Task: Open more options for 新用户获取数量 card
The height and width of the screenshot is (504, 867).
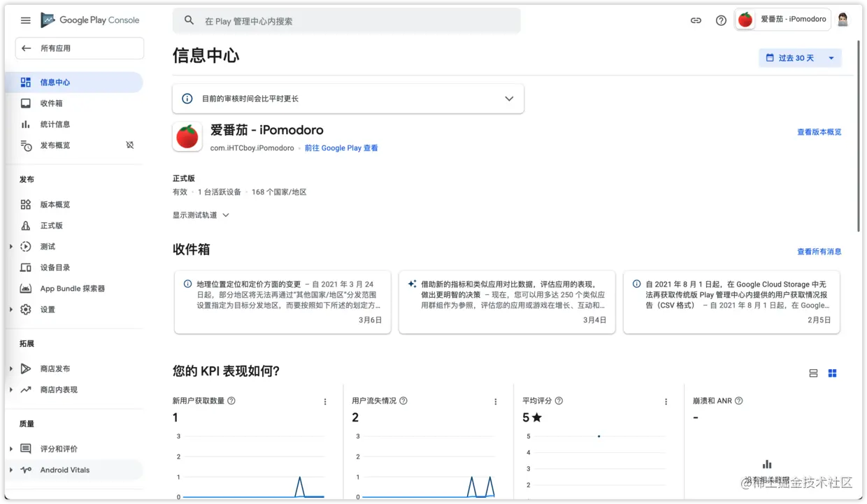Action: 325,402
